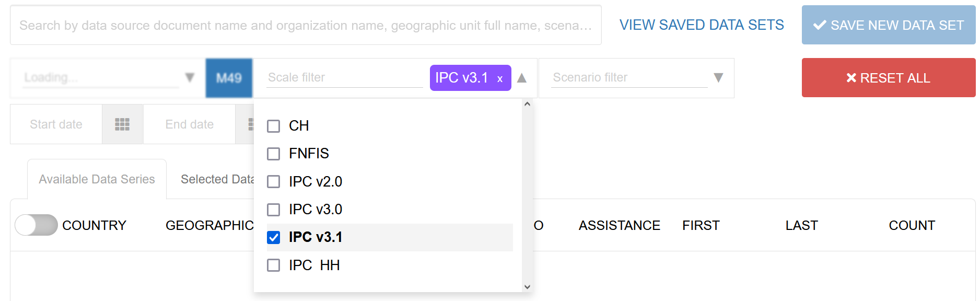Select the IPC v3.0 checkbox
Image resolution: width=980 pixels, height=301 pixels.
coord(273,210)
